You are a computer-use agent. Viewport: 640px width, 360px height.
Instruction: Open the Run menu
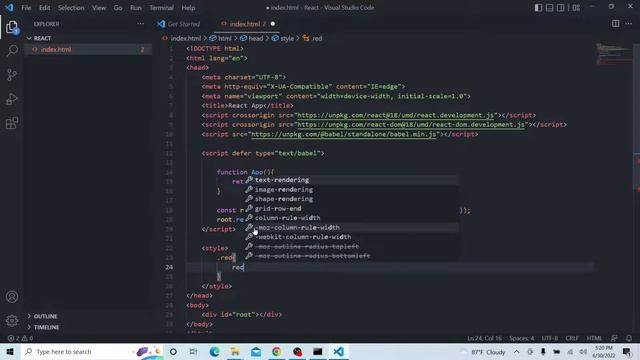tap(136, 8)
